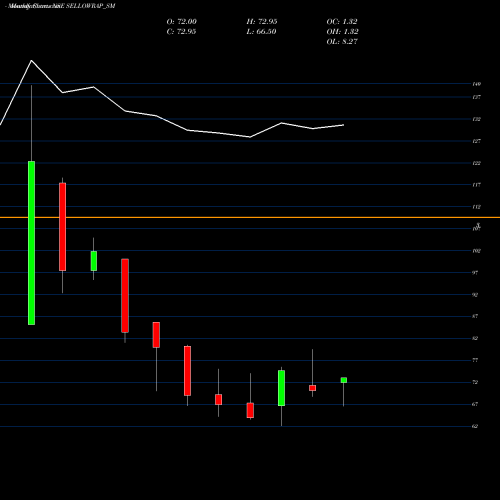This screenshot has width=500, height=500.
Task: Click the 62 price axis label
Action: pos(475,426)
